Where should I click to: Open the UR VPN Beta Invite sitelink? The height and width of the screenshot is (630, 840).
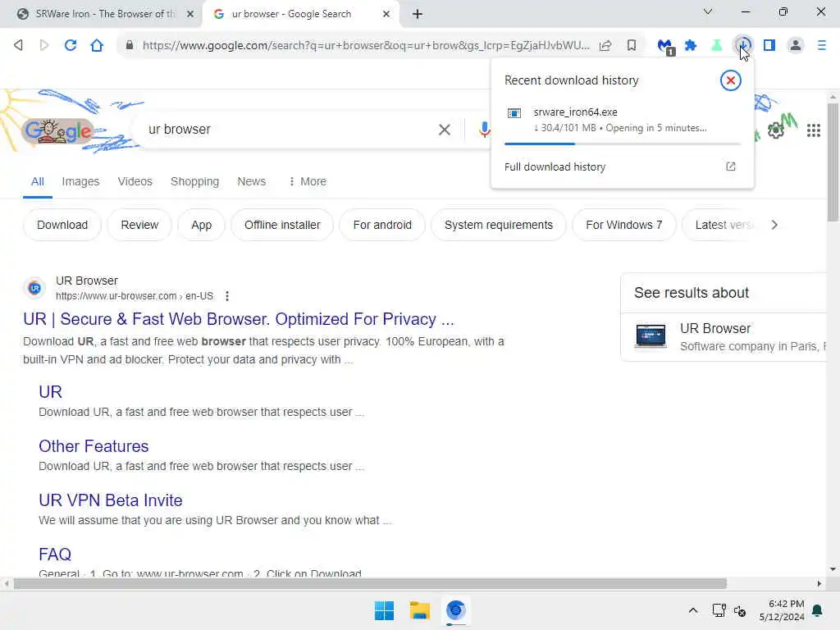click(x=111, y=500)
